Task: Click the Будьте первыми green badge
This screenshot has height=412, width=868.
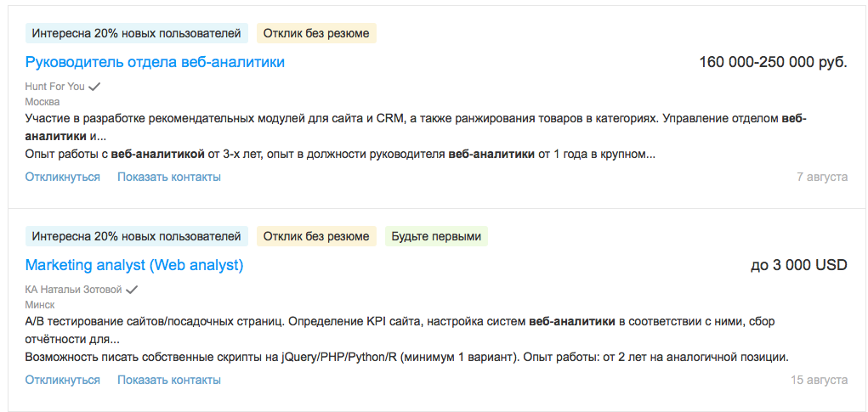Action: coord(436,237)
